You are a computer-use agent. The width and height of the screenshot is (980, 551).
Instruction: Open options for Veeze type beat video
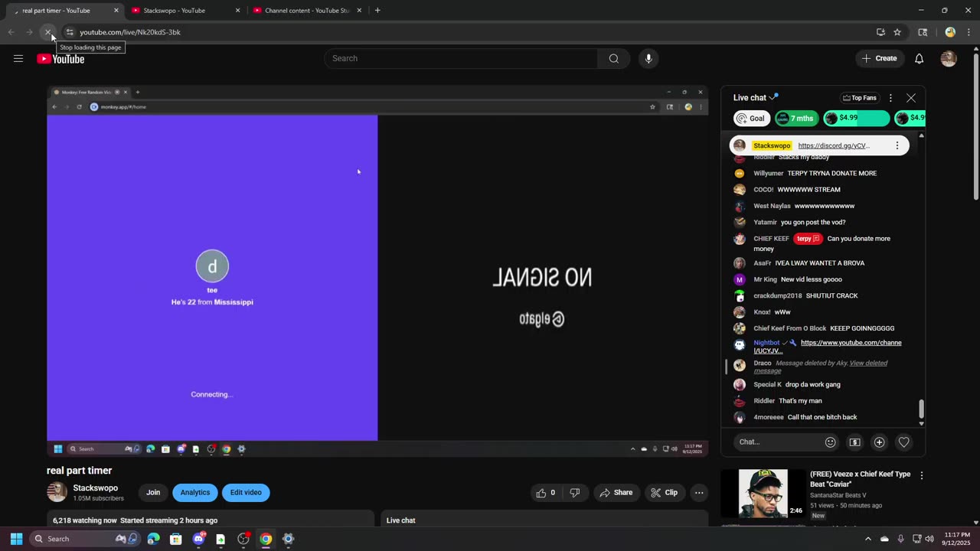(x=921, y=475)
